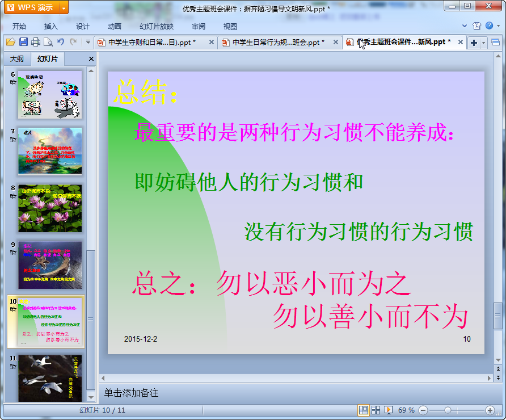Zoom out with minus button
Viewport: 506px width, 420px height.
pos(423,410)
